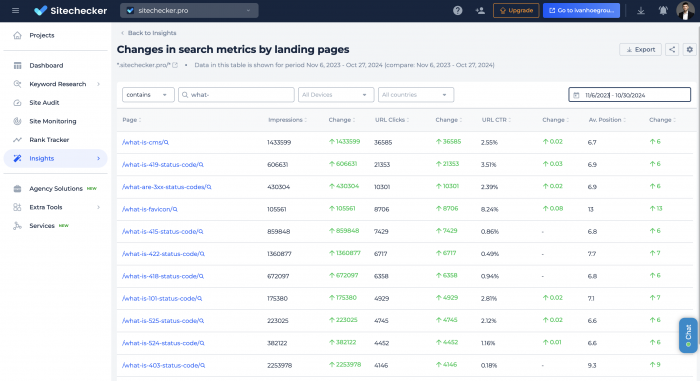Open the /what-is-cms/ page link
The width and height of the screenshot is (700, 381).
[x=143, y=142]
